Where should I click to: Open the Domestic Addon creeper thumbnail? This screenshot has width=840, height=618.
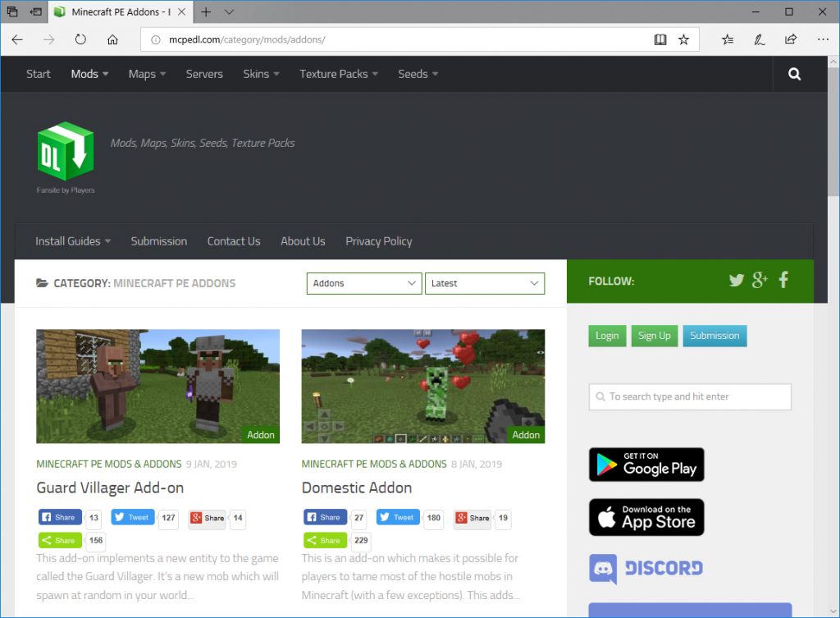pos(423,387)
